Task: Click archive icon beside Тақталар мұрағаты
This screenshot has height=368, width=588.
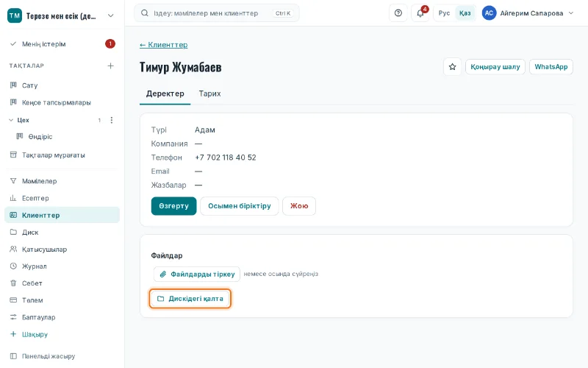Action: [x=13, y=155]
